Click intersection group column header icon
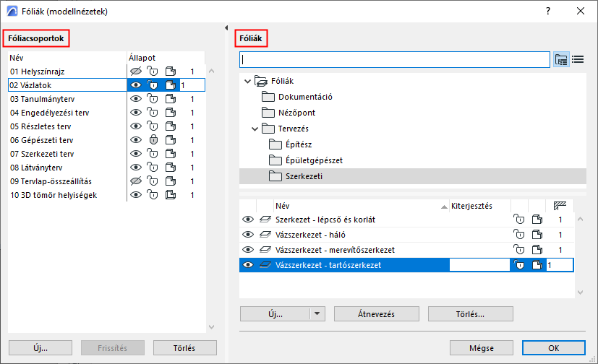598x364 pixels. click(x=558, y=206)
